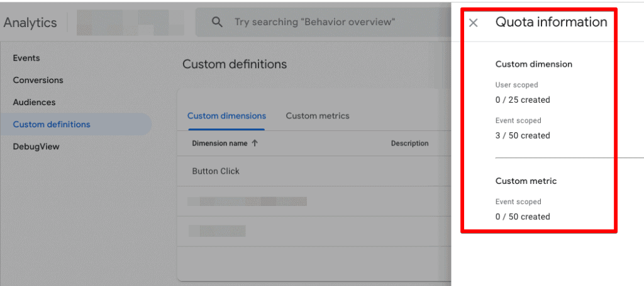Open the Audiences section
The width and height of the screenshot is (644, 286).
coord(34,102)
